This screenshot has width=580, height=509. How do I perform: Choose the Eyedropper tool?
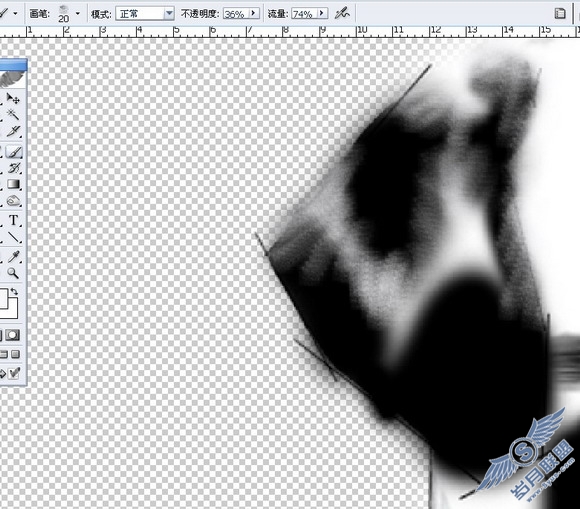pyautogui.click(x=14, y=256)
